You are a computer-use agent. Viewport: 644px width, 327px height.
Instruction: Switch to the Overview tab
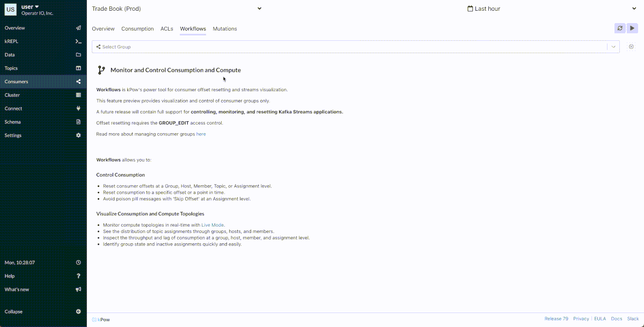pyautogui.click(x=103, y=29)
